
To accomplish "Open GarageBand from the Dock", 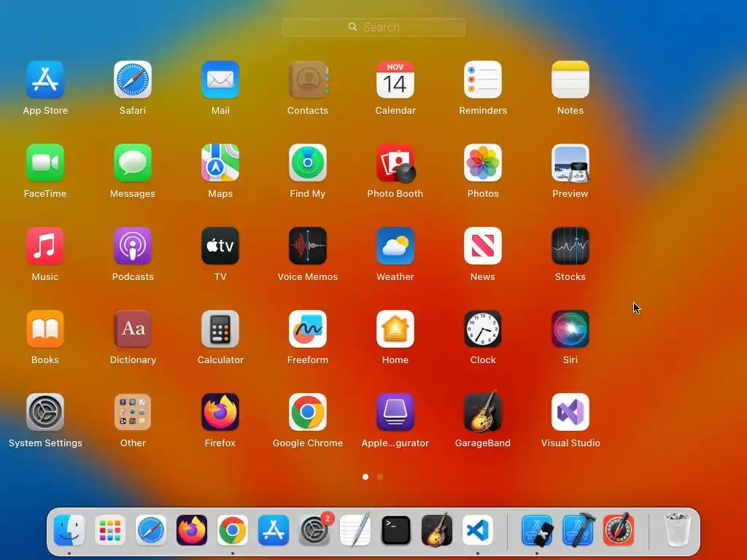I will pyautogui.click(x=437, y=529).
